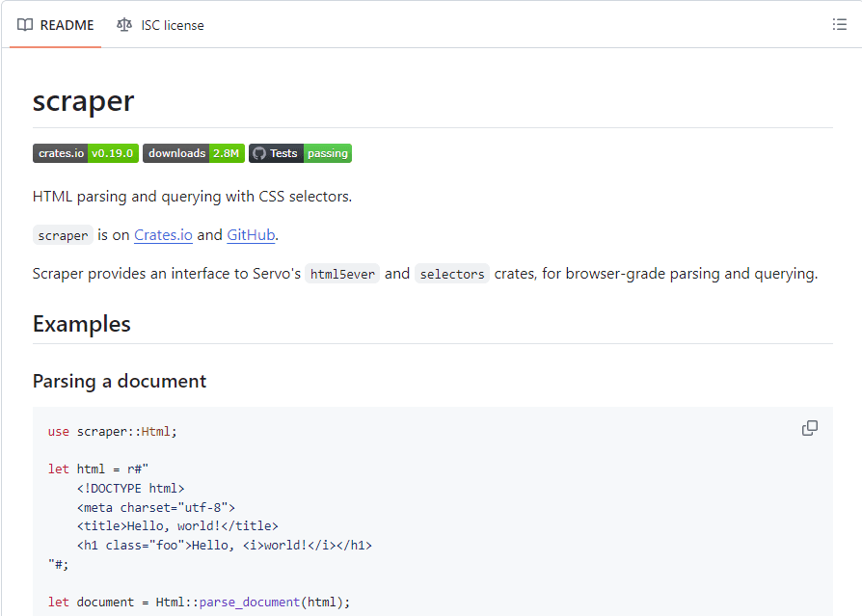Open the crates.io badge label

[x=61, y=153]
